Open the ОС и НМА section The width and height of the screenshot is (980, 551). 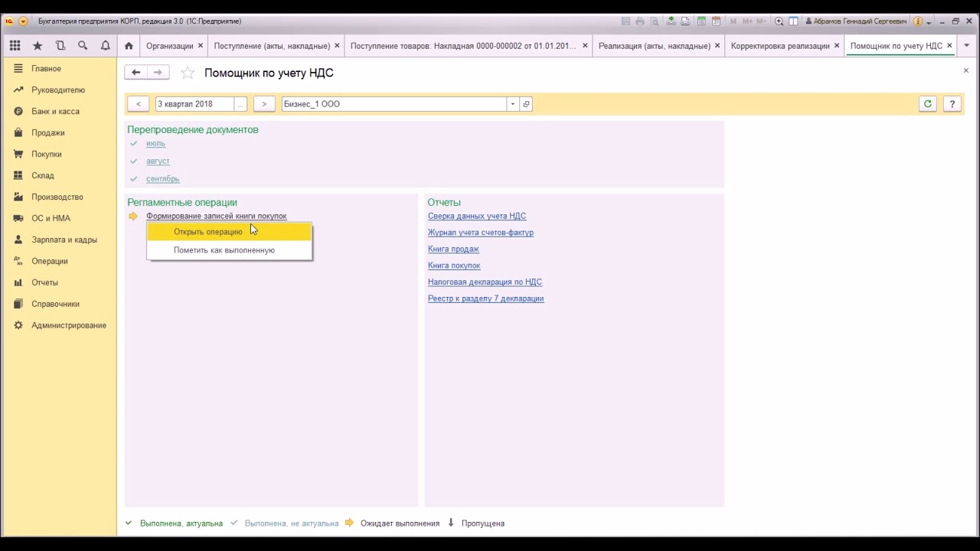click(60, 219)
